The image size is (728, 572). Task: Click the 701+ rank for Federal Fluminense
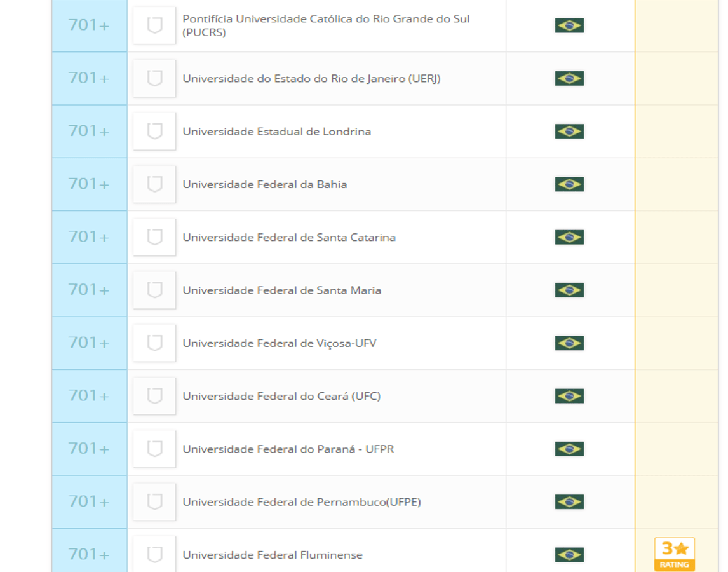pos(89,555)
